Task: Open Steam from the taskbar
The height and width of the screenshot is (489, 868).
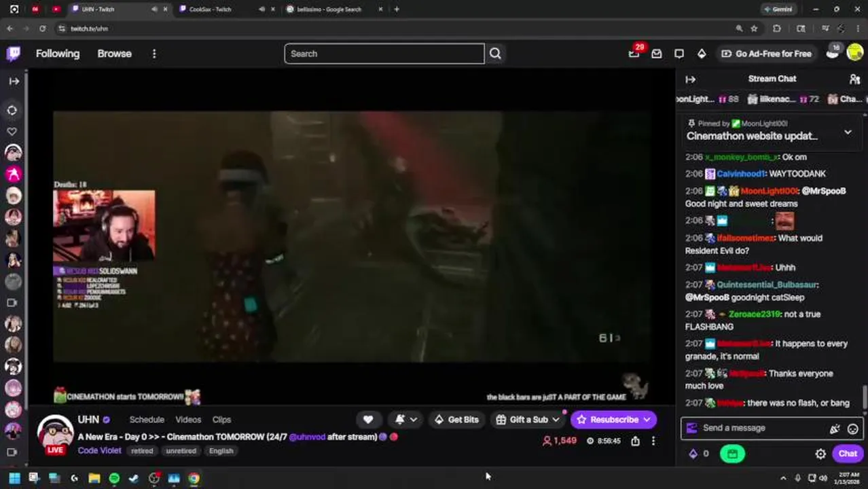Action: click(x=134, y=478)
